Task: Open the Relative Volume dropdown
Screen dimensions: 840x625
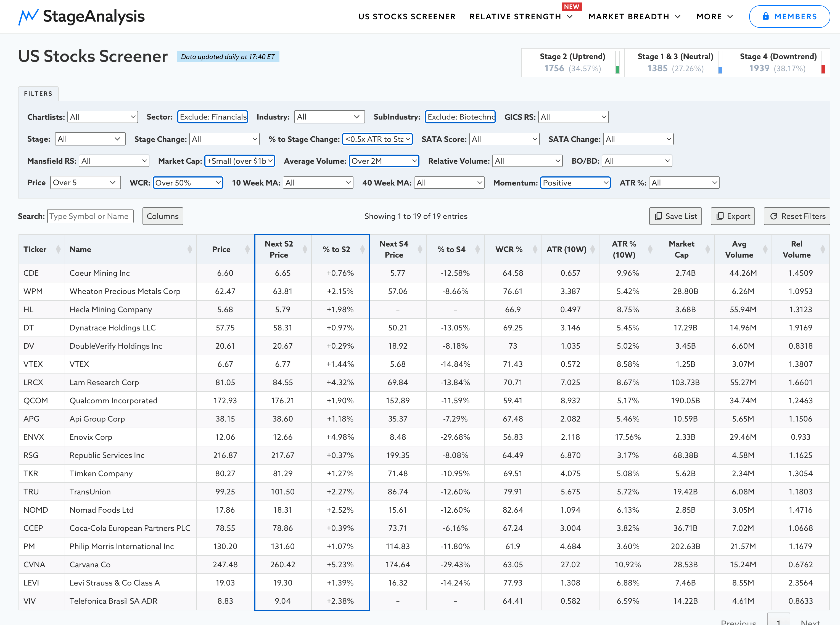Action: click(x=527, y=161)
